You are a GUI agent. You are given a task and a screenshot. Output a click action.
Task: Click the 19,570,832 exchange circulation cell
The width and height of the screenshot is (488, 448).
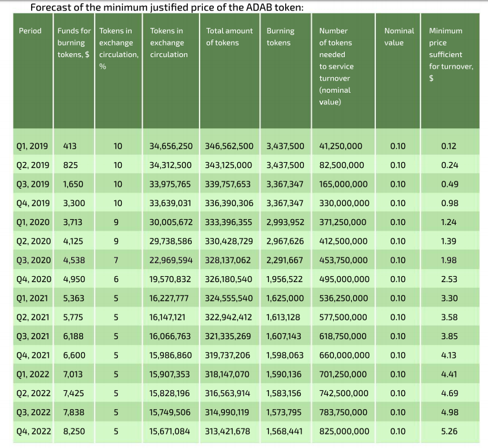(170, 279)
